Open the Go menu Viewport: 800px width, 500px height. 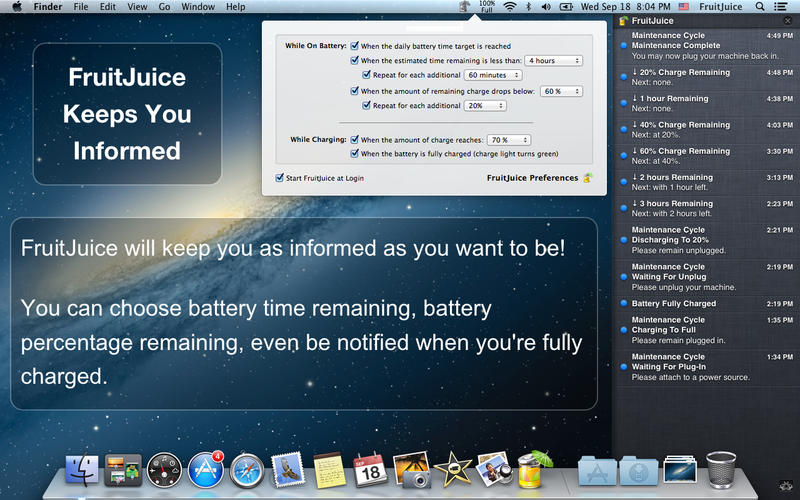[x=164, y=7]
